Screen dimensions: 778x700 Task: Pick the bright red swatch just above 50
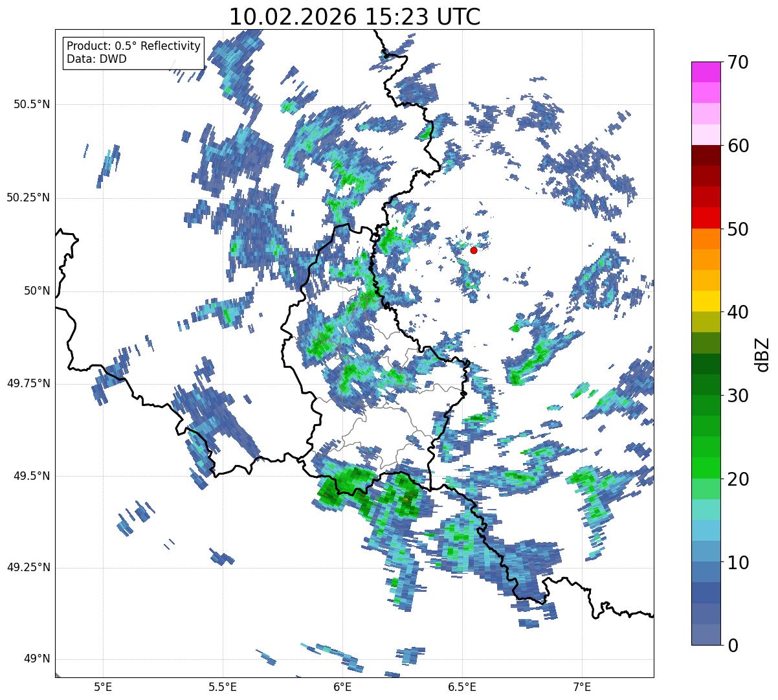pyautogui.click(x=706, y=218)
